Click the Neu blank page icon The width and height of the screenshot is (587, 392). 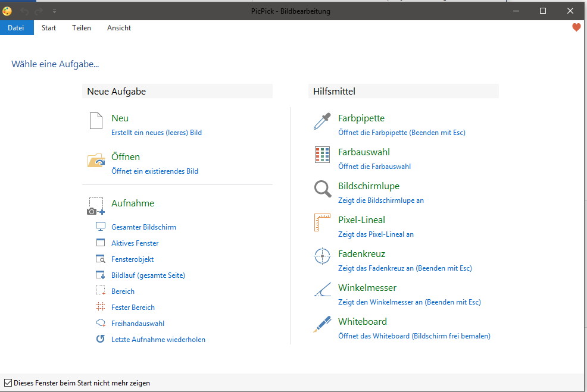click(x=96, y=121)
